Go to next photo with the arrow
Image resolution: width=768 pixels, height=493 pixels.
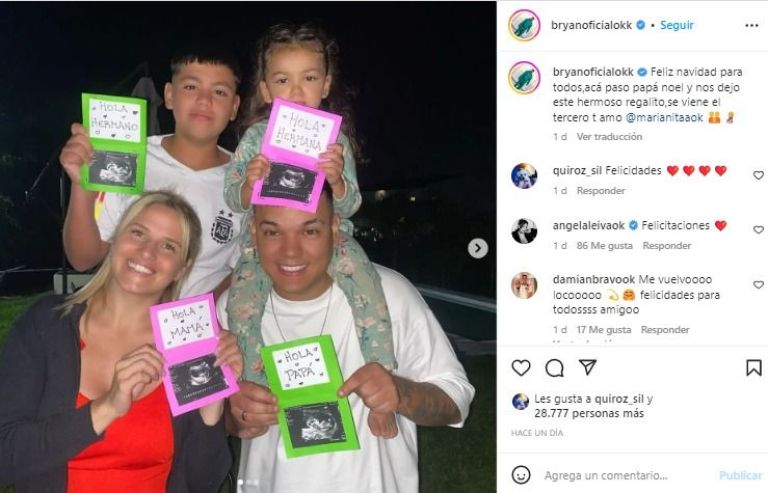click(x=478, y=248)
